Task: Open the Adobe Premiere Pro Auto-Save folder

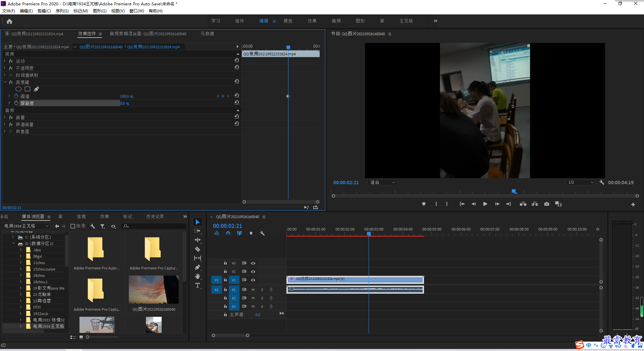Action: tap(96, 253)
